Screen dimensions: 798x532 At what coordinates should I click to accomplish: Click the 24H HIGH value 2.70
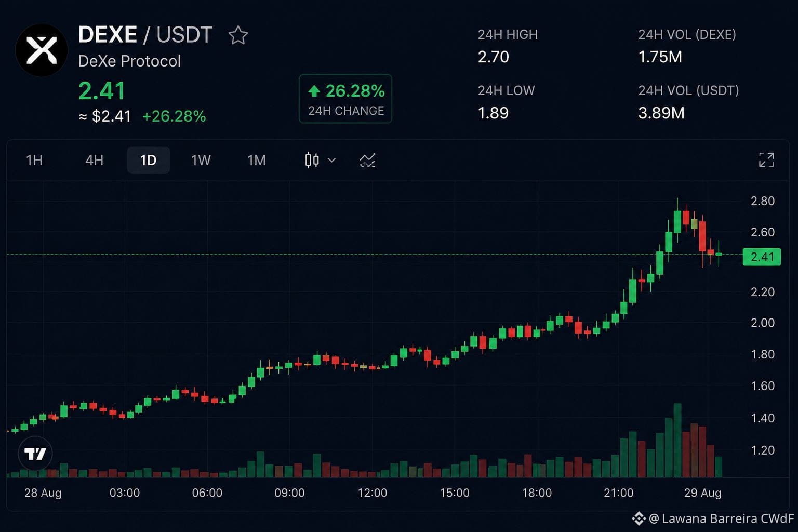pos(494,57)
